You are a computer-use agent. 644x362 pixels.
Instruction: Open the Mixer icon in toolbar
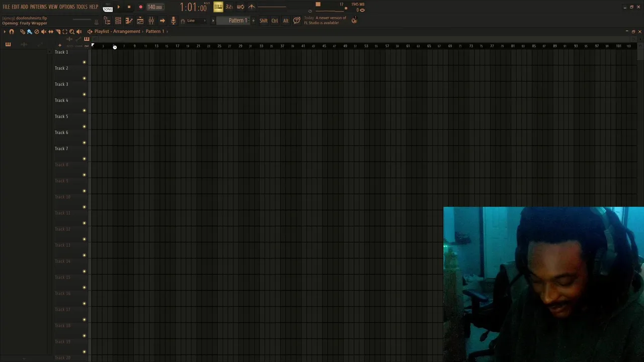(x=151, y=21)
